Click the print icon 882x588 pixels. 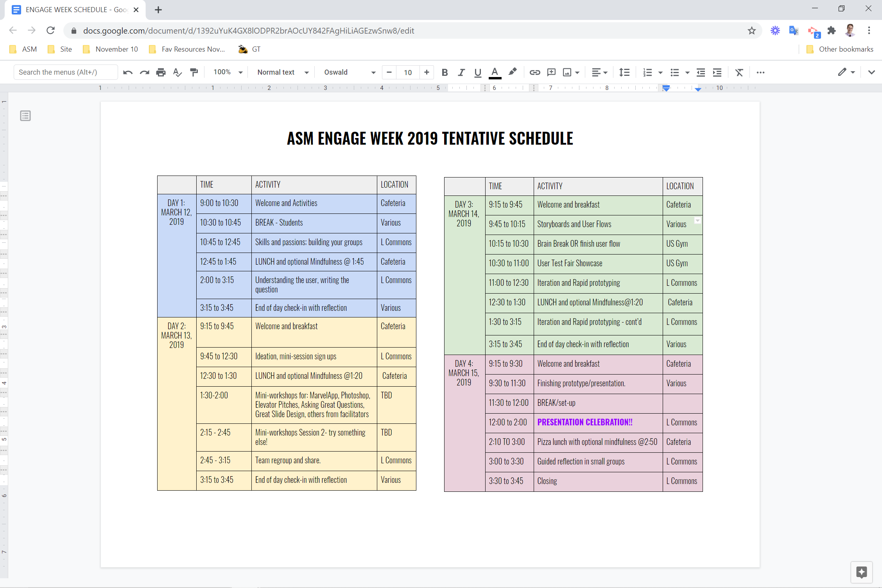click(161, 72)
